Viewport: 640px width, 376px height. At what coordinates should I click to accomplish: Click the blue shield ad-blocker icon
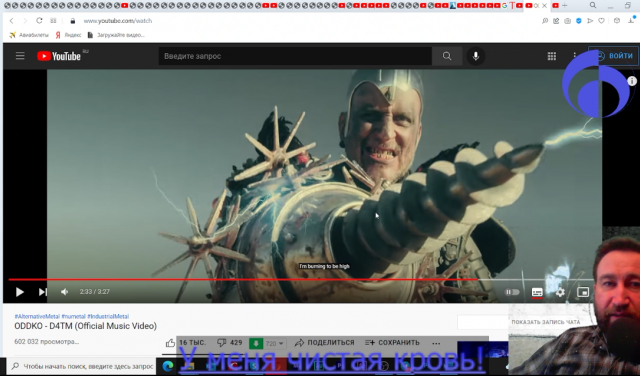pos(578,21)
